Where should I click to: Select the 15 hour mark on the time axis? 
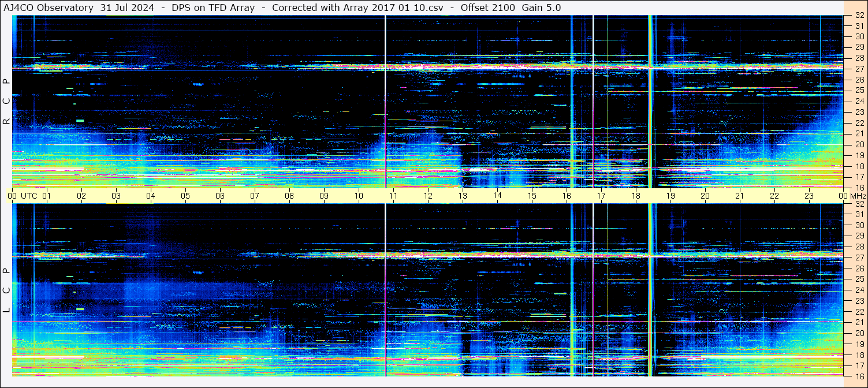pyautogui.click(x=532, y=196)
